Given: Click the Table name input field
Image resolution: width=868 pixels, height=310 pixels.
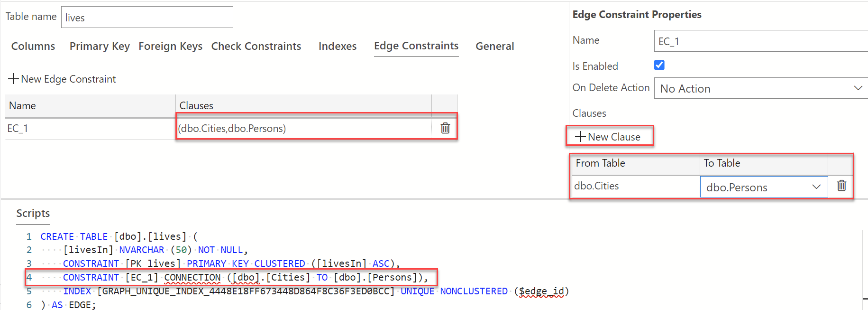Looking at the screenshot, I should 147,18.
